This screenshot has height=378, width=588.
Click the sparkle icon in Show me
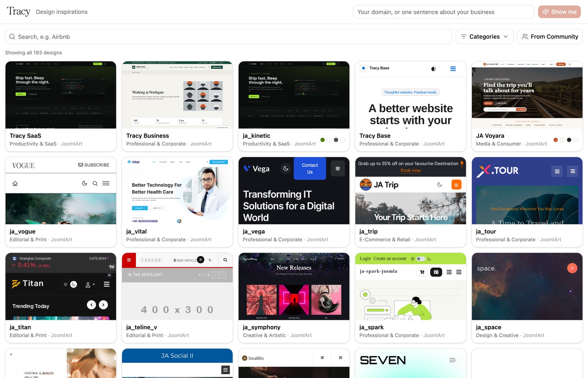click(x=546, y=12)
